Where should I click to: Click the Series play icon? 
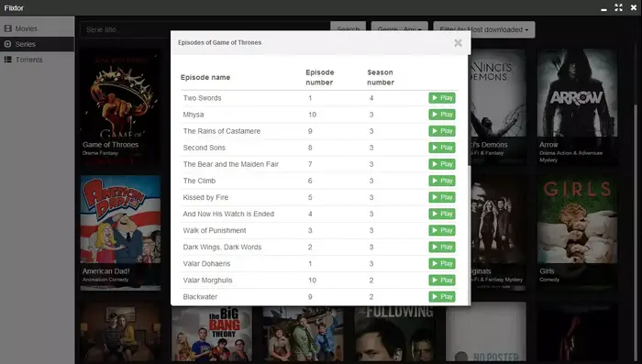(7, 44)
